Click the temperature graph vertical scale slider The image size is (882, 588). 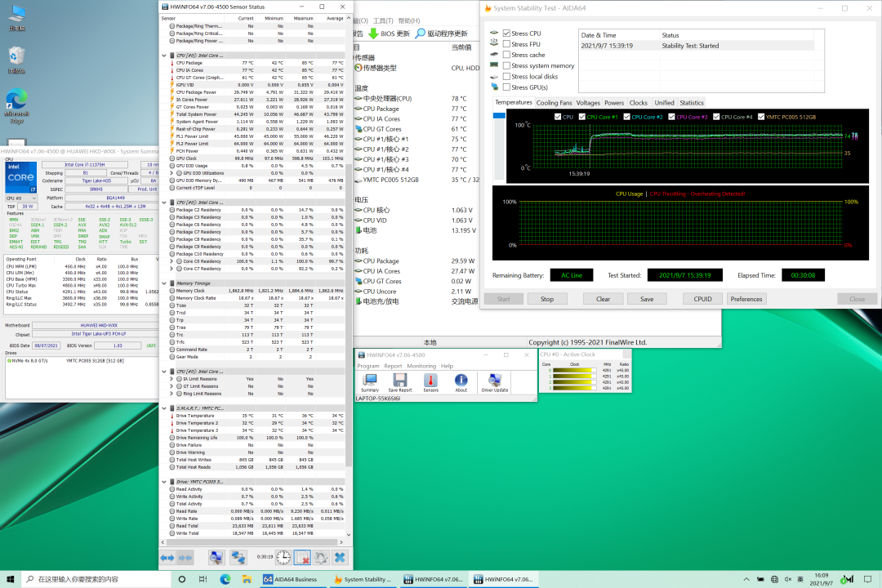point(499,114)
